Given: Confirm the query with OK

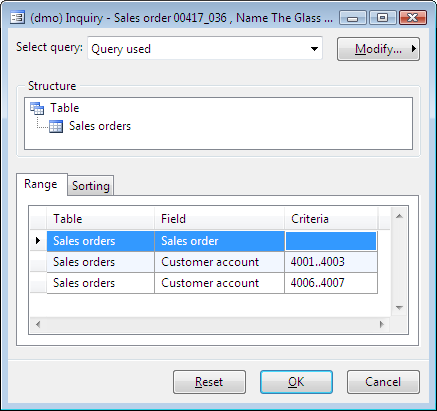Looking at the screenshot, I should tap(296, 382).
